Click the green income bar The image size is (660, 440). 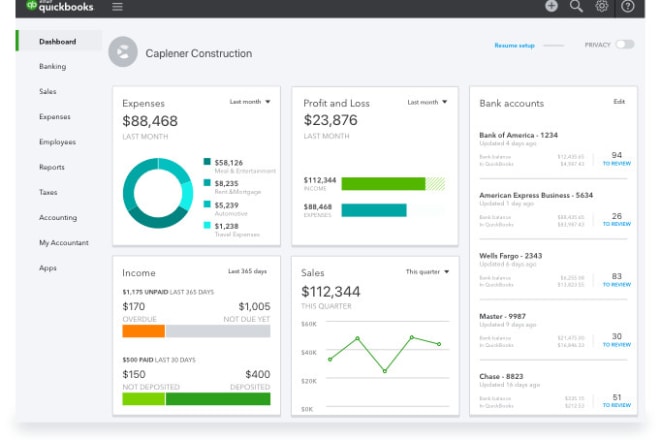coord(383,184)
